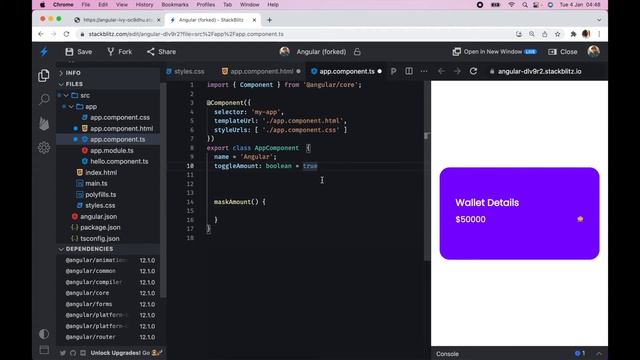Select @angular/forms dependency row
This screenshot has width=640, height=360.
click(x=110, y=304)
